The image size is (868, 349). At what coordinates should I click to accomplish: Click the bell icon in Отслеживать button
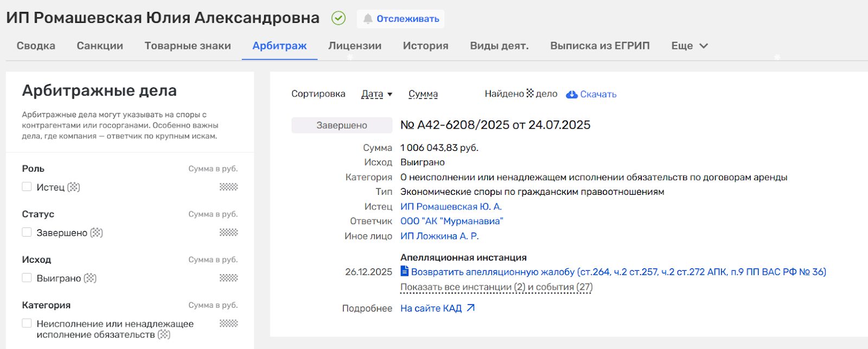pyautogui.click(x=368, y=19)
